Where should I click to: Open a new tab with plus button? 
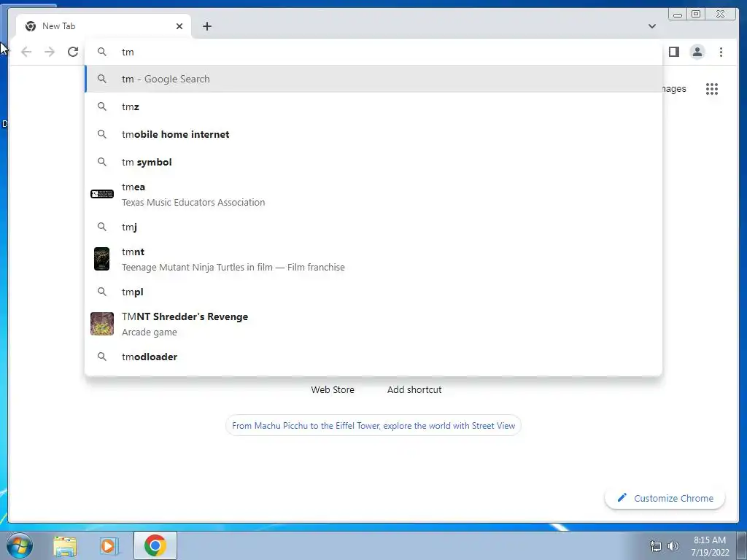pyautogui.click(x=206, y=26)
